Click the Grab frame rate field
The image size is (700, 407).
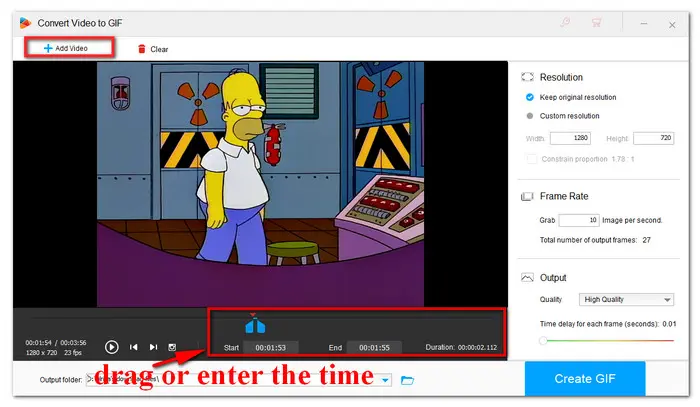pyautogui.click(x=579, y=220)
